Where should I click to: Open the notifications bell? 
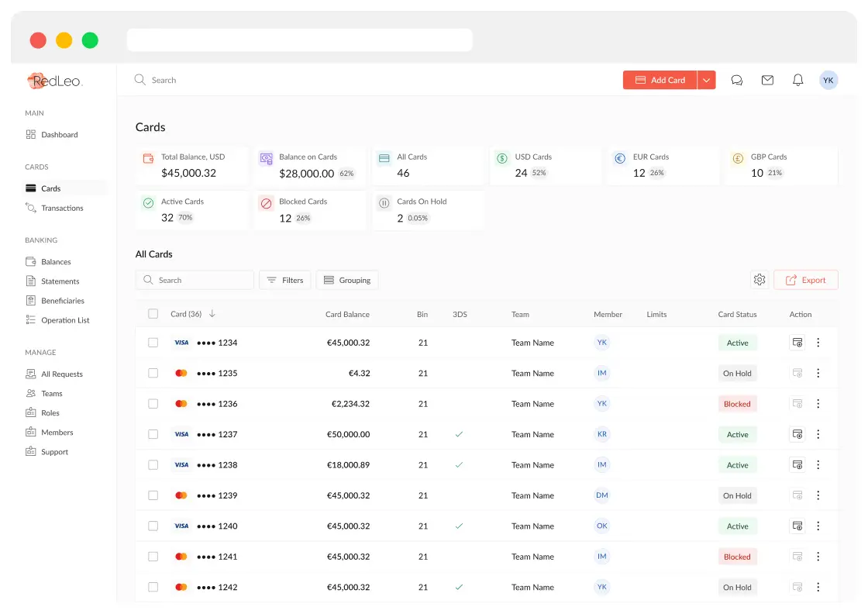797,81
